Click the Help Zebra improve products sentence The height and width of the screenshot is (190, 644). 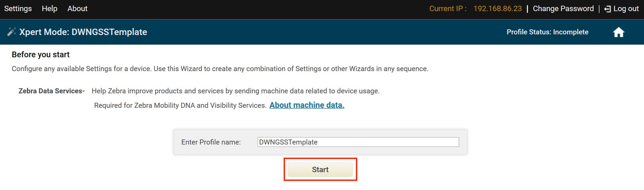(x=236, y=91)
